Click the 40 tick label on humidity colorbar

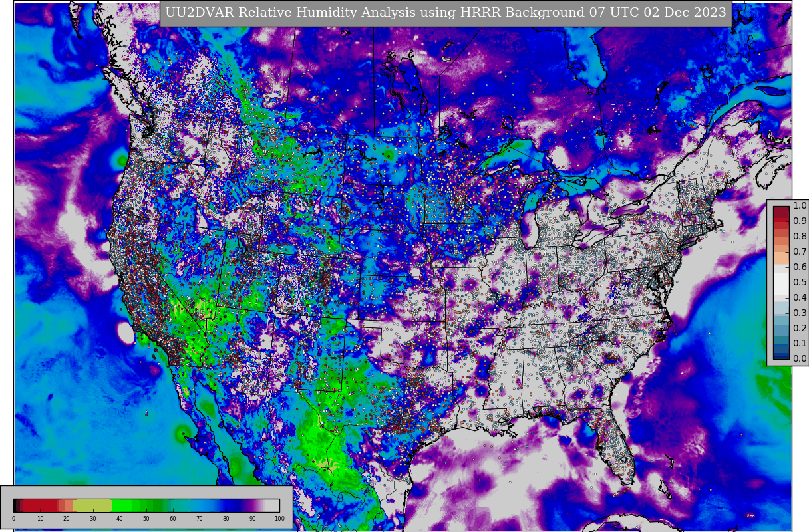120,519
